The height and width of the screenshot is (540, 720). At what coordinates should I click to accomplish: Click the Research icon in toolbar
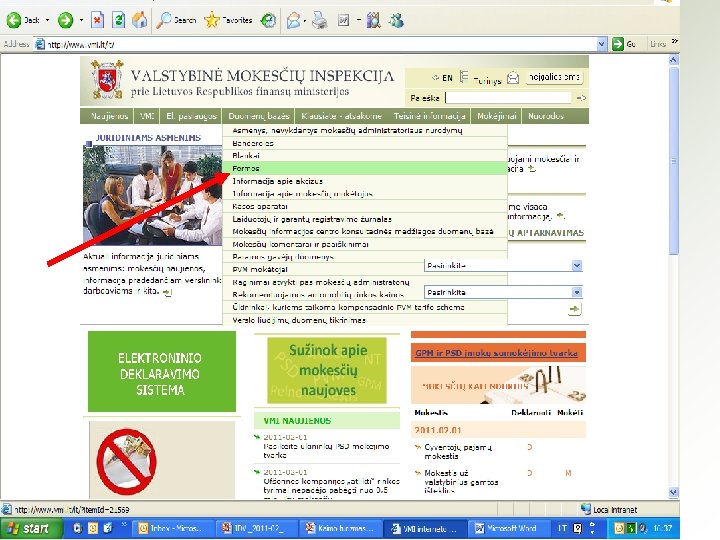[x=373, y=20]
